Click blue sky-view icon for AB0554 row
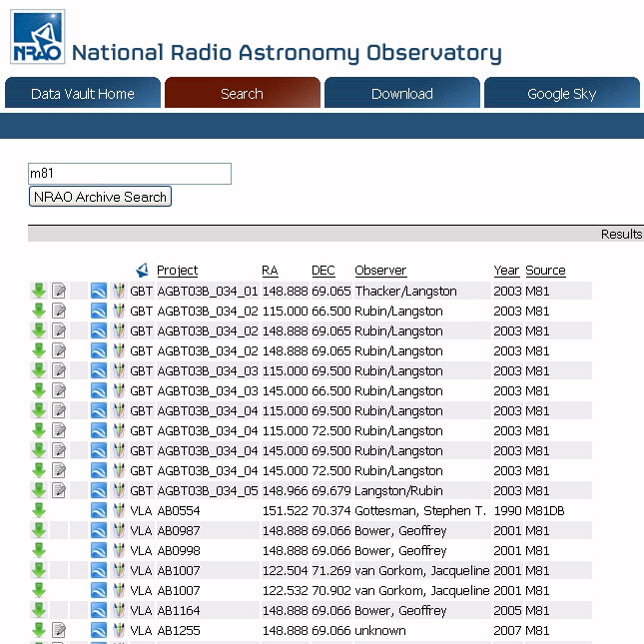 pos(99,510)
